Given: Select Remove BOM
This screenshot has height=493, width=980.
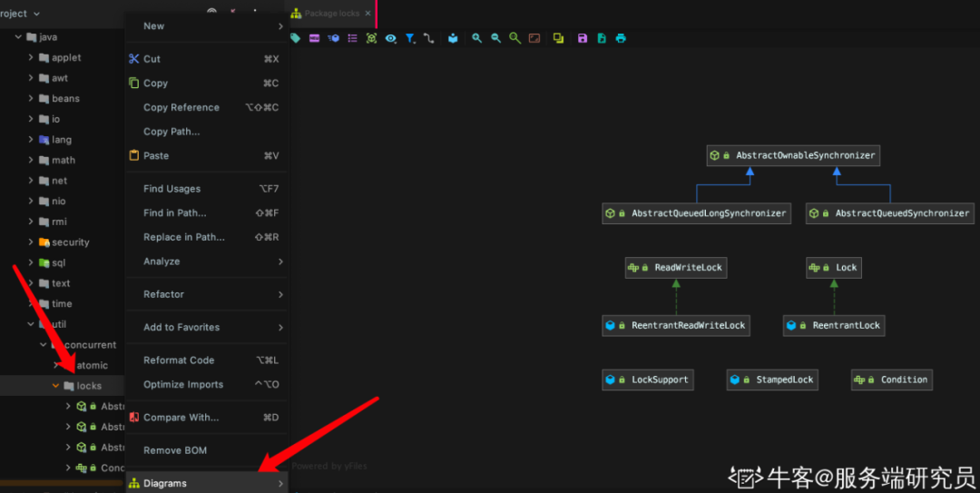Looking at the screenshot, I should (x=207, y=450).
